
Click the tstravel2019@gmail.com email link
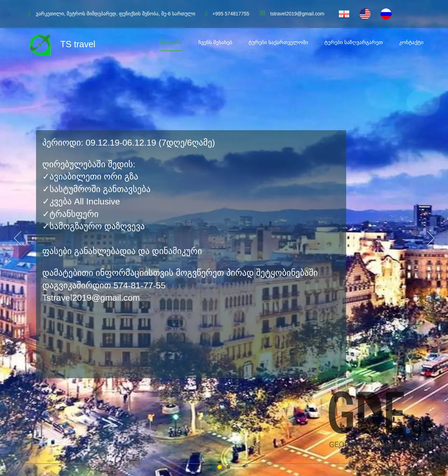point(297,14)
